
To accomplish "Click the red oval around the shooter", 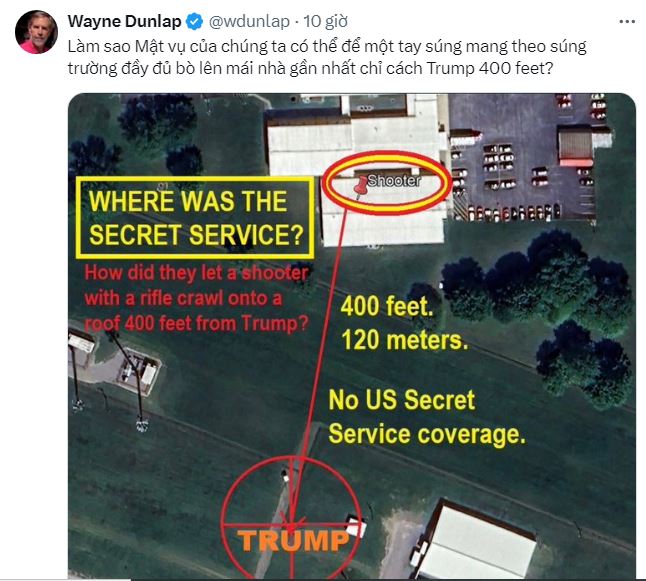I will click(x=386, y=183).
